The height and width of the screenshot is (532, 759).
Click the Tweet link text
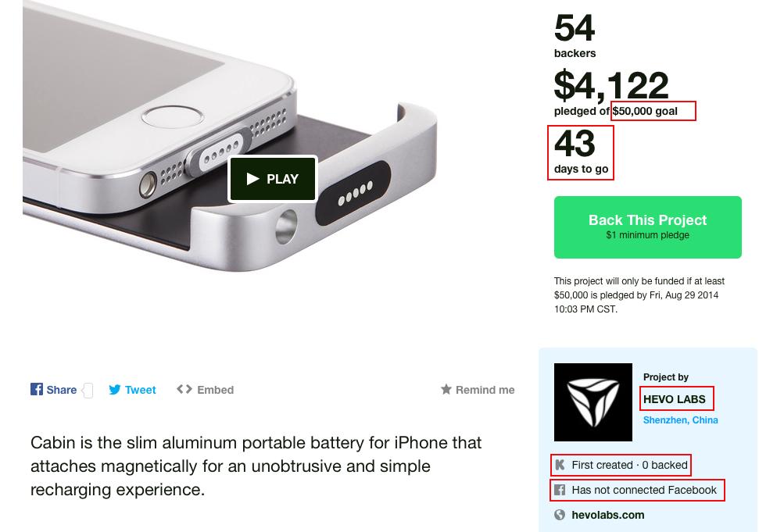click(x=140, y=390)
